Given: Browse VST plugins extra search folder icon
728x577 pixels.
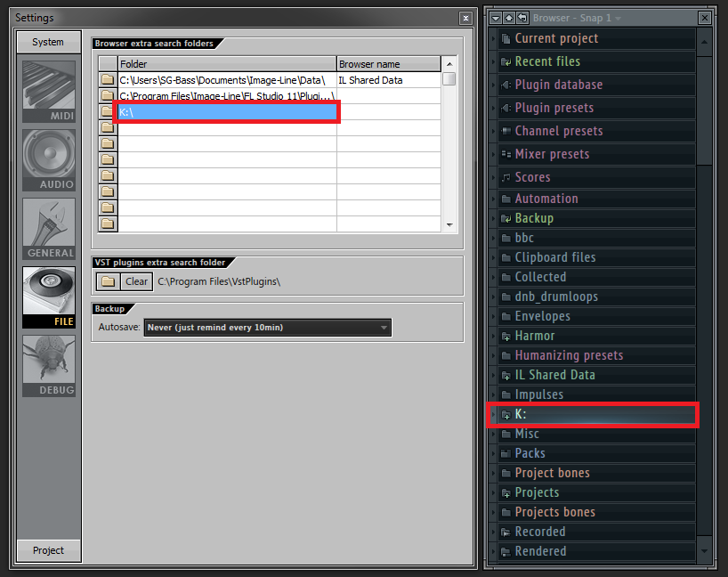Looking at the screenshot, I should pyautogui.click(x=108, y=281).
